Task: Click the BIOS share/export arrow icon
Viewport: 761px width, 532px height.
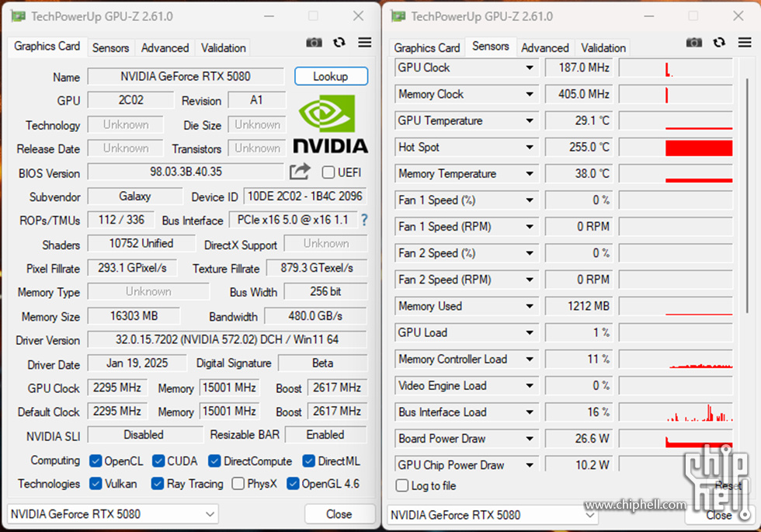Action: click(300, 172)
